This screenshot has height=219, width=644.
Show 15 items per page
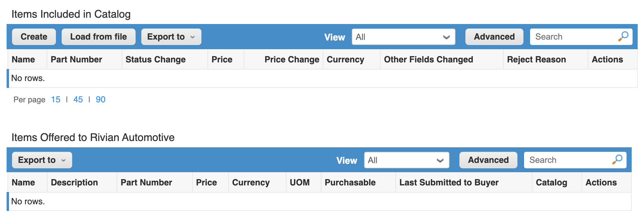56,100
